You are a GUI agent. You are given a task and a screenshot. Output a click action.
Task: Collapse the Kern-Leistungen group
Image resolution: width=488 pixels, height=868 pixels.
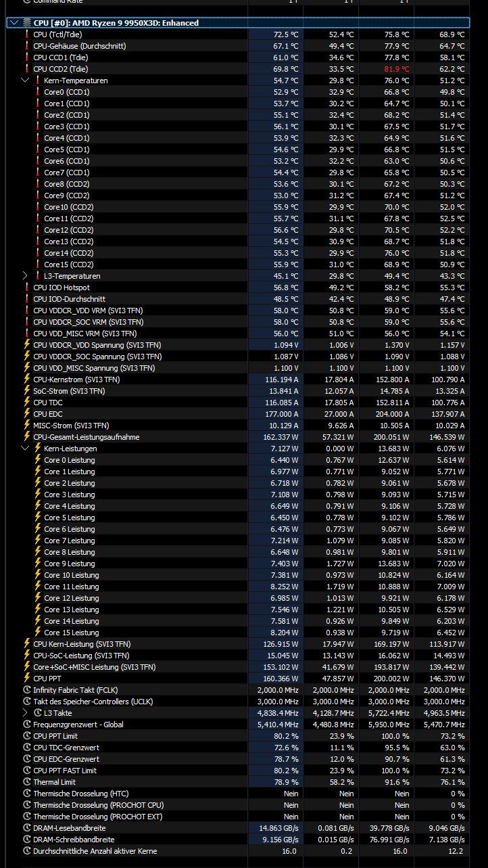point(25,449)
